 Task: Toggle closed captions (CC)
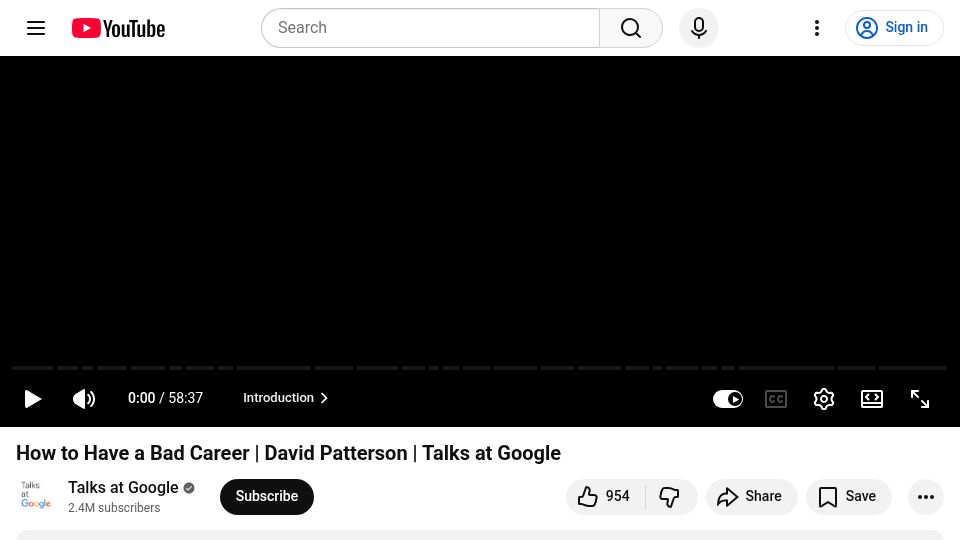[x=776, y=399]
